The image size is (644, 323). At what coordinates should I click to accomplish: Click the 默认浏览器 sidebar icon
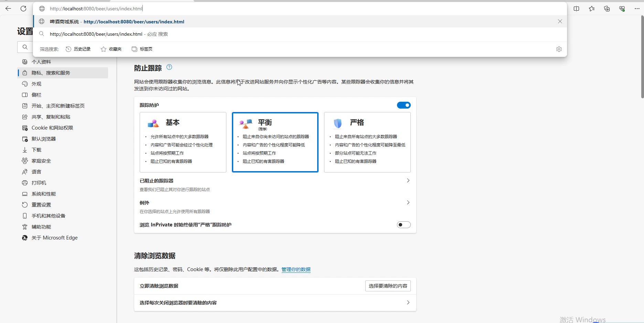pyautogui.click(x=25, y=139)
